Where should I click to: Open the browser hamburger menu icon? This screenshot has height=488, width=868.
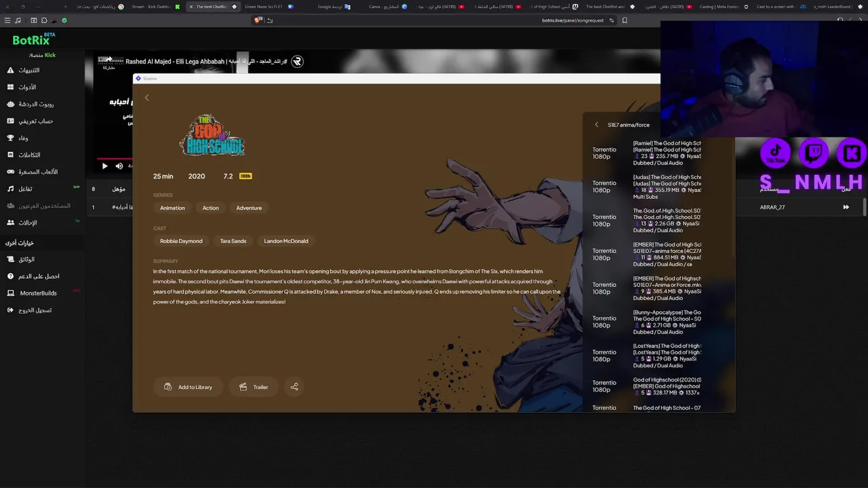point(7,20)
